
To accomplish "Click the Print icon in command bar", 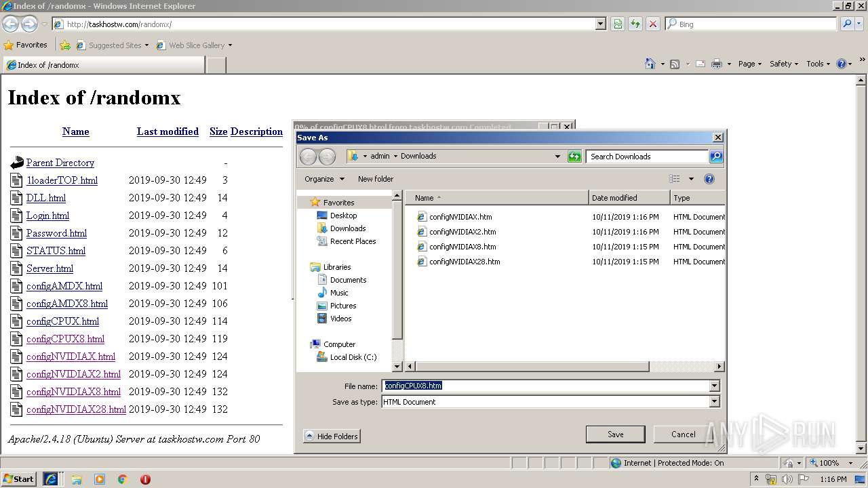I will click(x=717, y=64).
